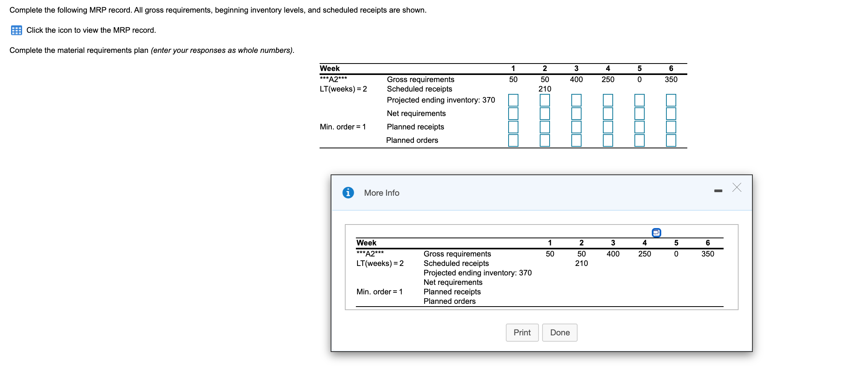Activate the Planned receipts box for week 6
The width and height of the screenshot is (868, 378).
tap(671, 127)
